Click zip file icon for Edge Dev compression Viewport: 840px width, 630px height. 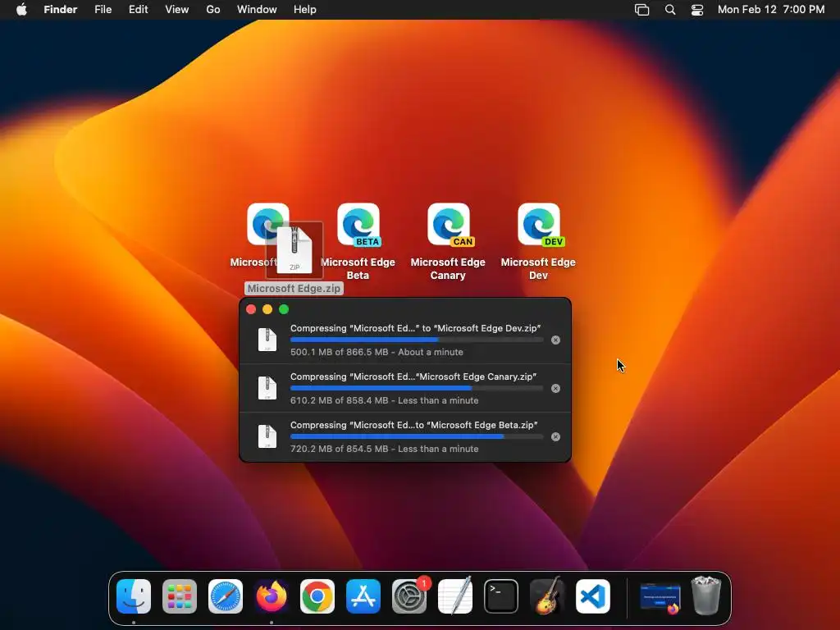click(267, 340)
